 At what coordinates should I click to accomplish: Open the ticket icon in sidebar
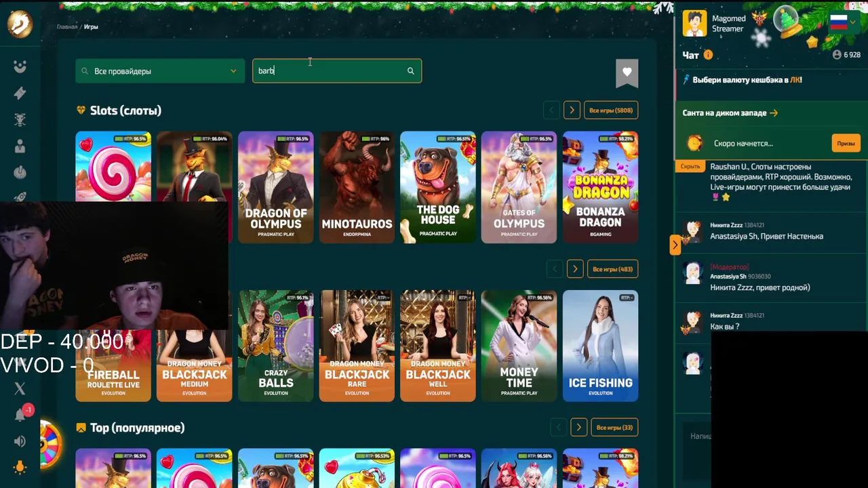pos(20,94)
